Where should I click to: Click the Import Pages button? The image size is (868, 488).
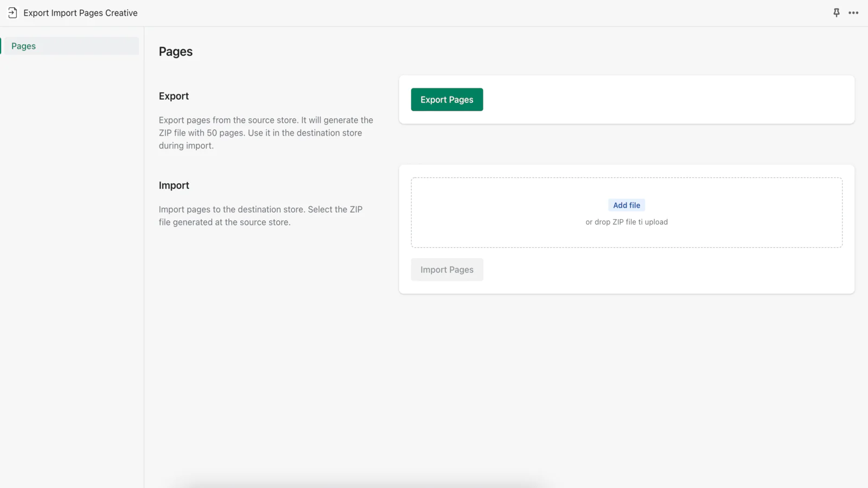pyautogui.click(x=447, y=269)
